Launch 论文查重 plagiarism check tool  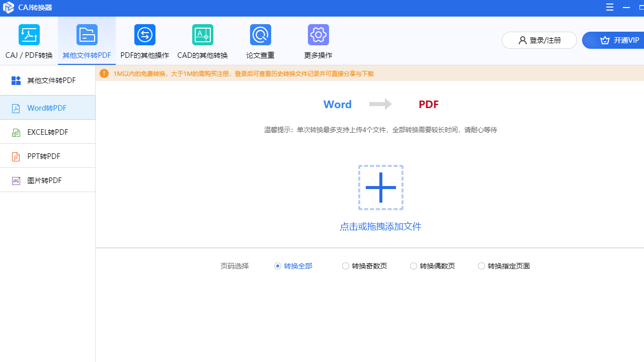(260, 35)
